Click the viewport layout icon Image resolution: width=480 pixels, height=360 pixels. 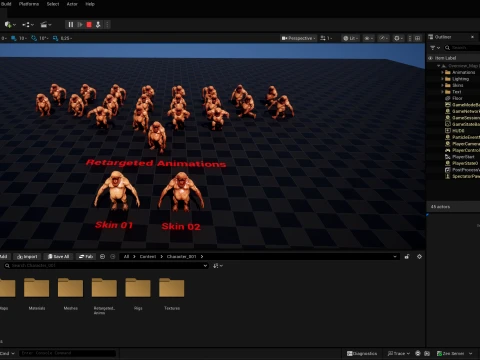click(417, 38)
